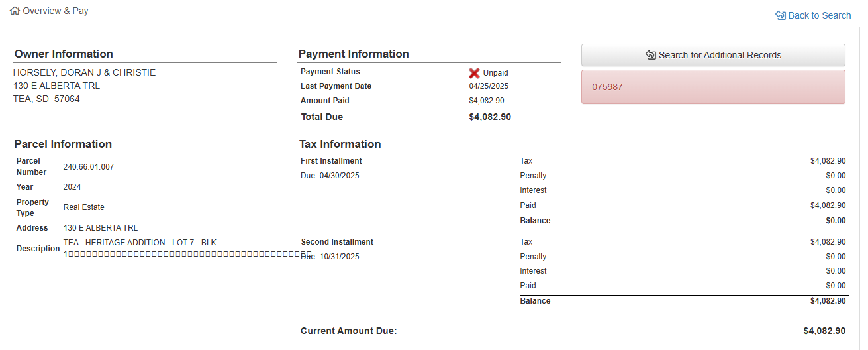This screenshot has width=868, height=350.
Task: Follow the Back to Search link
Action: click(819, 15)
